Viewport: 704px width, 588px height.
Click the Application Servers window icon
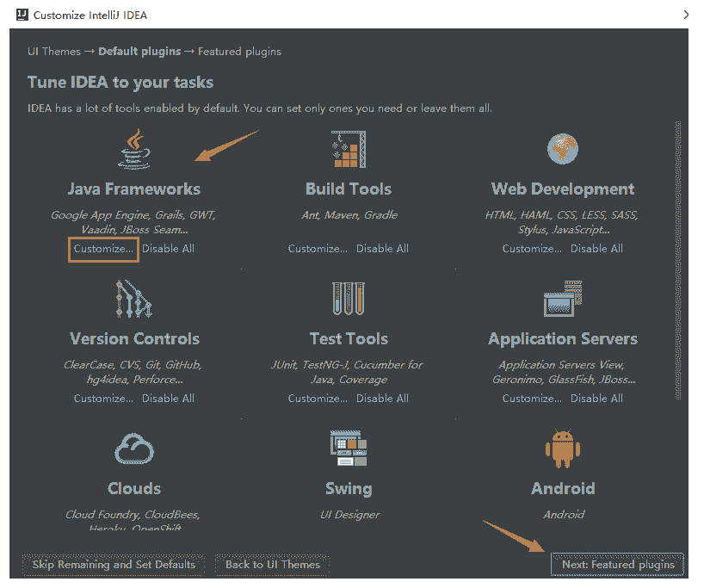point(563,299)
